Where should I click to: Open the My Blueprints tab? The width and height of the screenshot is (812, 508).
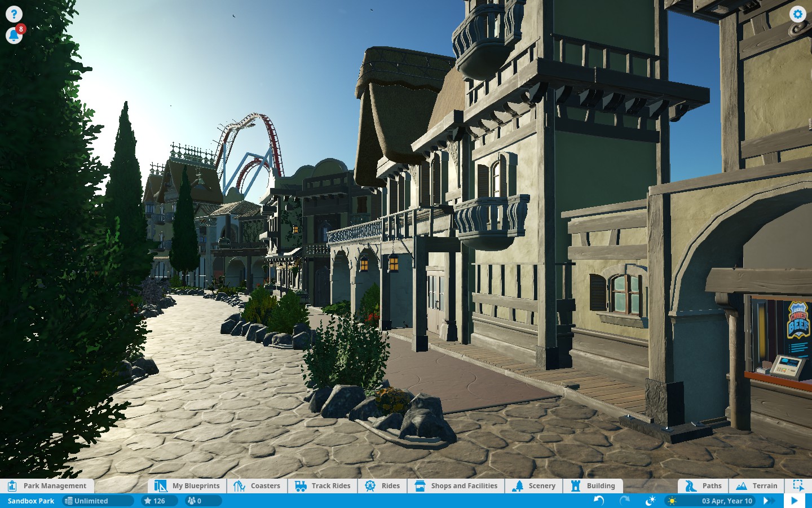[x=188, y=486]
